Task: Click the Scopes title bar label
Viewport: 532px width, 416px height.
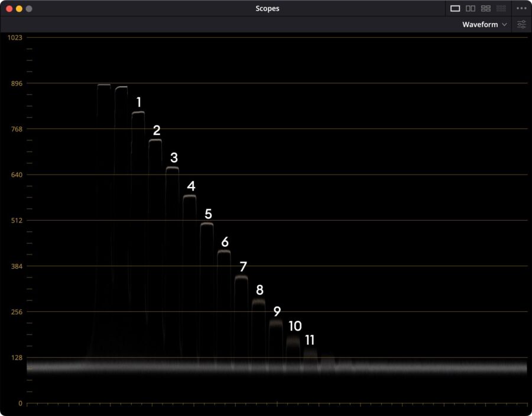Action: [267, 8]
